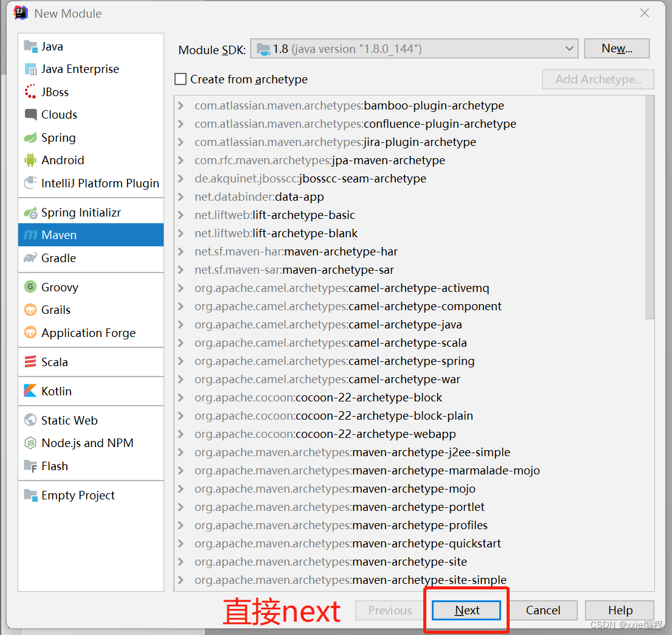Select maven-archetype-j2ee-simple row
This screenshot has width=672, height=635.
410,453
